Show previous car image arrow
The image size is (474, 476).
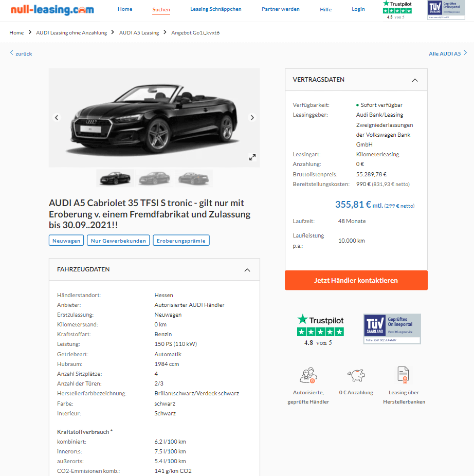[x=57, y=118]
